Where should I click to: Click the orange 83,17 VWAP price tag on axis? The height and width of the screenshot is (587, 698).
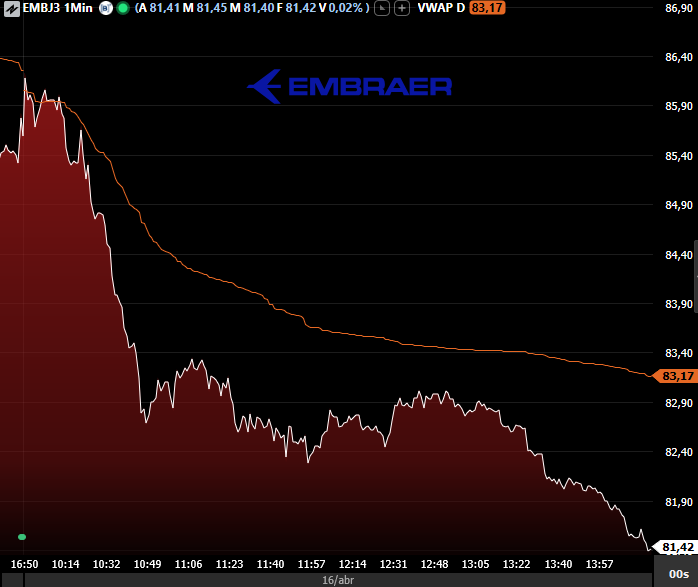coord(675,376)
